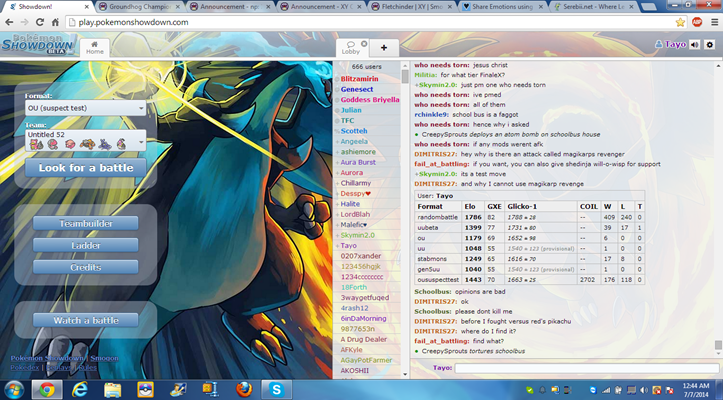Select user A Drug Dealer in list
This screenshot has width=723, height=400.
click(364, 340)
